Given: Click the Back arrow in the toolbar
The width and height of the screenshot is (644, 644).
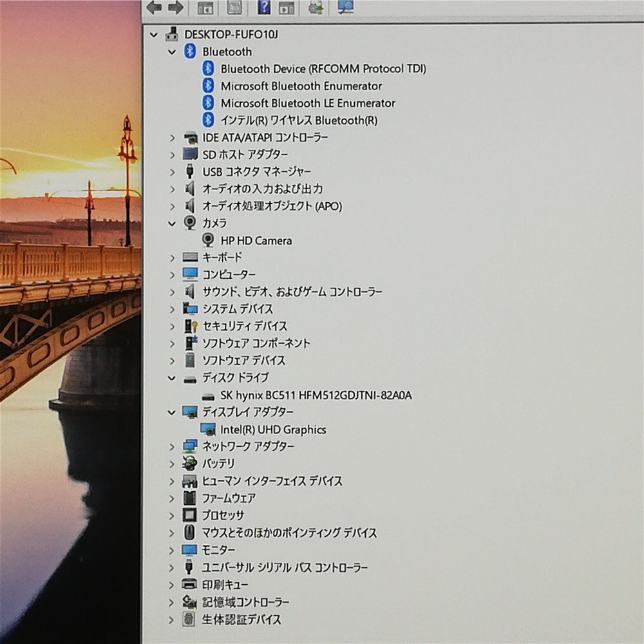Looking at the screenshot, I should coord(153,7).
